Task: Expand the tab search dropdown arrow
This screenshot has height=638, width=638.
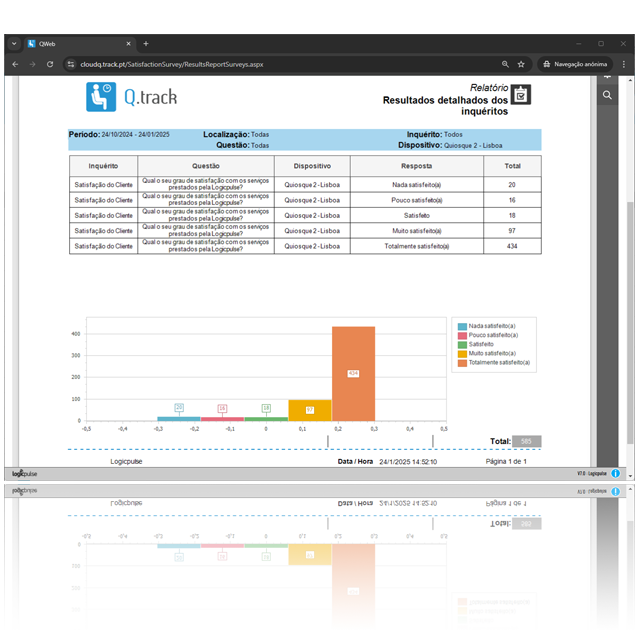Action: (x=14, y=44)
